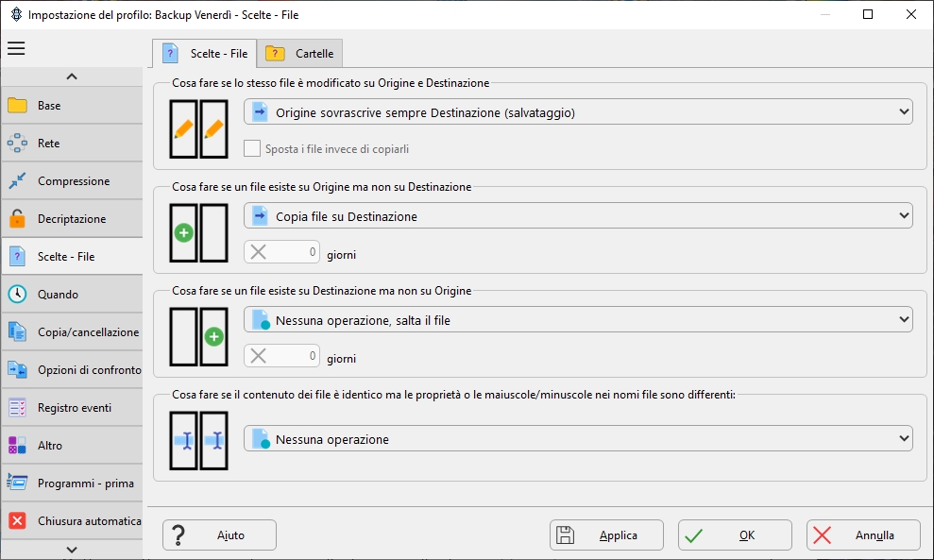Click the Rete network icon
Viewport: 934px width, 560px height.
pos(17,143)
